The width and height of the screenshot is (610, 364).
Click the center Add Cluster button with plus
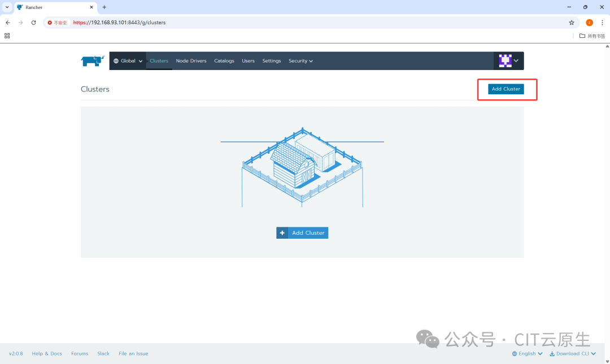coord(302,233)
